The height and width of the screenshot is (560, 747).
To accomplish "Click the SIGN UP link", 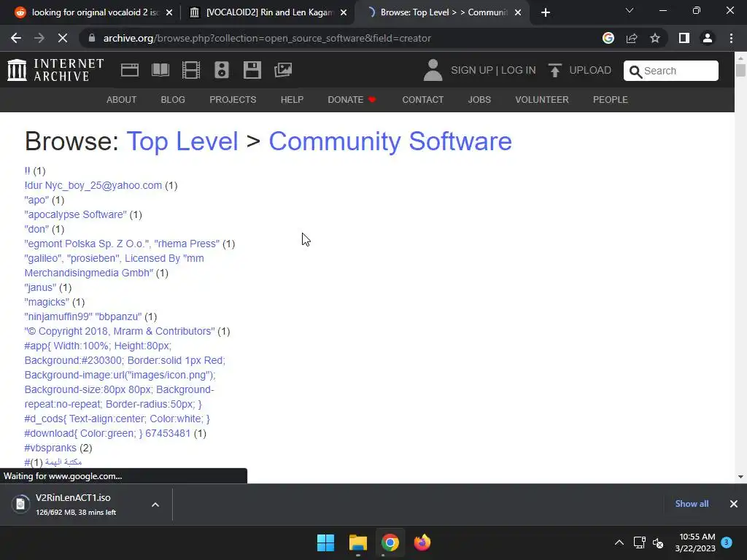I will click(472, 71).
